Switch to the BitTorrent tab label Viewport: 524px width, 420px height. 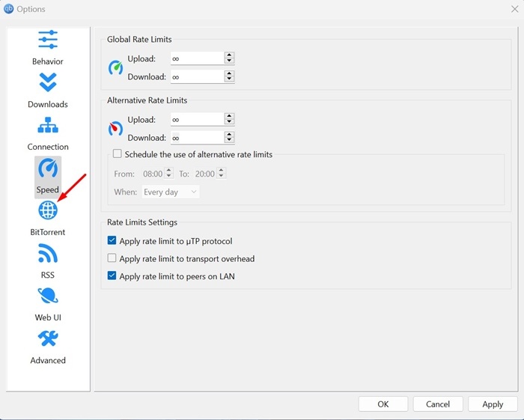point(48,232)
